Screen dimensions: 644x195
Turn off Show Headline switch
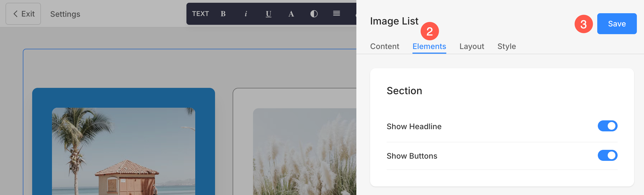607,126
